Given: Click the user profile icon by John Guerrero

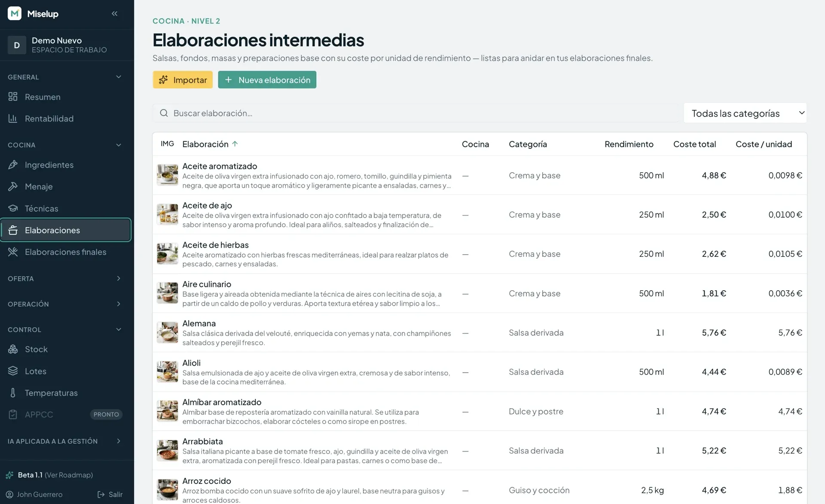Looking at the screenshot, I should (9, 495).
